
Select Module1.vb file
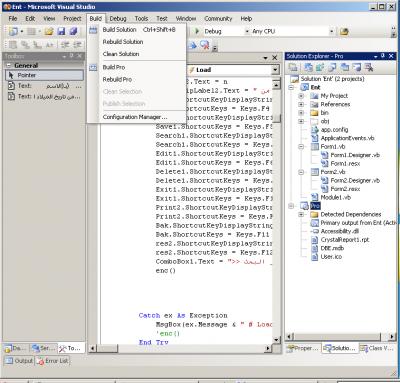tap(335, 197)
